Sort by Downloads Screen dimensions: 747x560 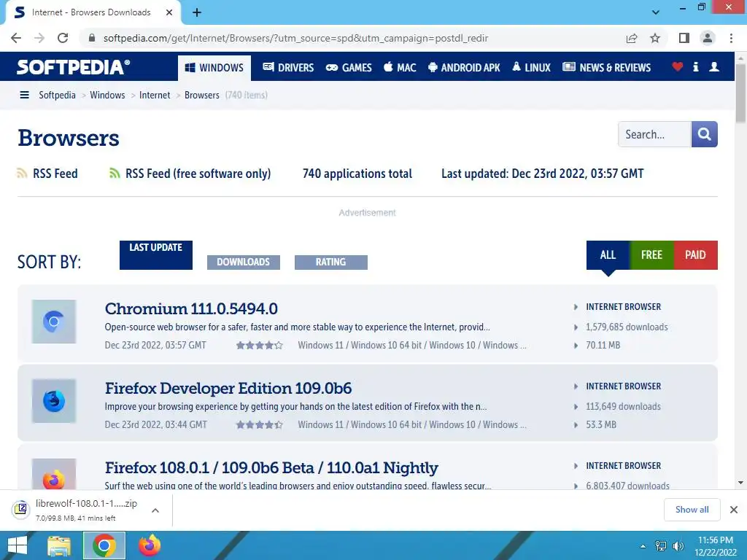point(244,262)
